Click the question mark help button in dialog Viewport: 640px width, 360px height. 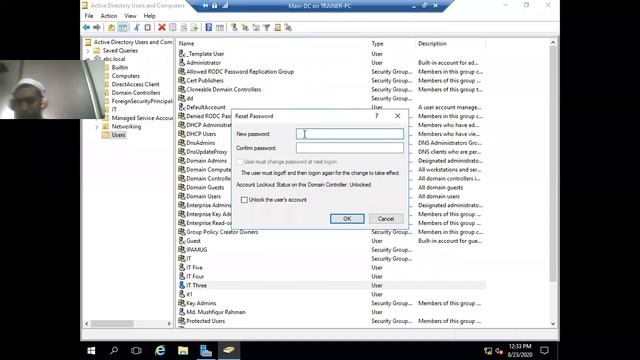[x=377, y=116]
